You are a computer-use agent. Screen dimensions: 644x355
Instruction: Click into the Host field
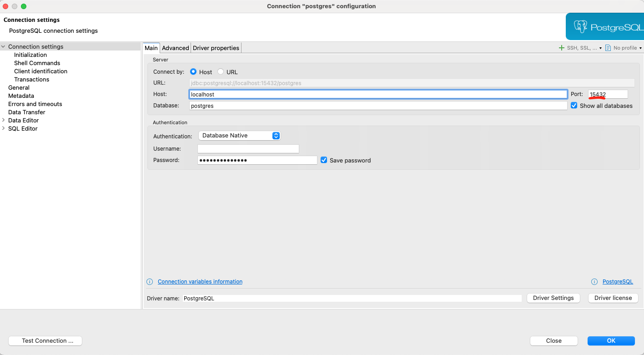point(378,94)
